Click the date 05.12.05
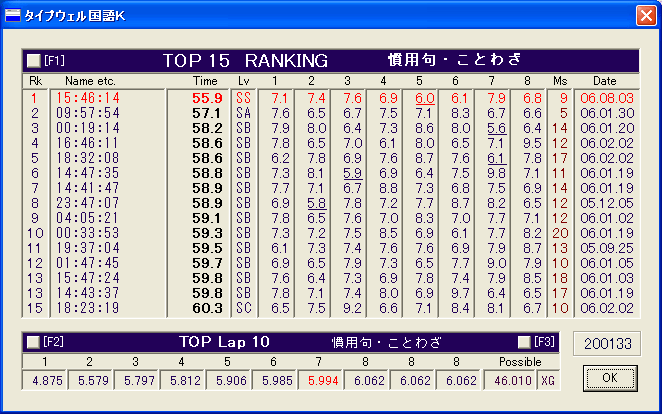Viewport: 662px width, 414px height. pos(607,203)
